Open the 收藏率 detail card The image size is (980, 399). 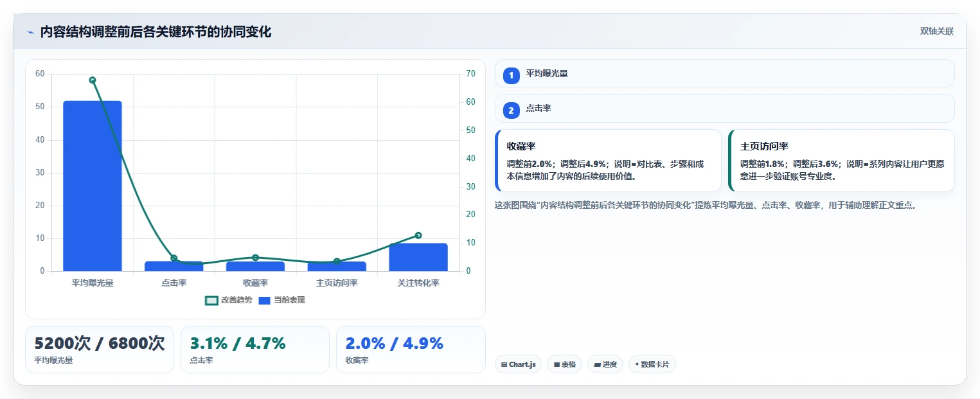(x=608, y=161)
